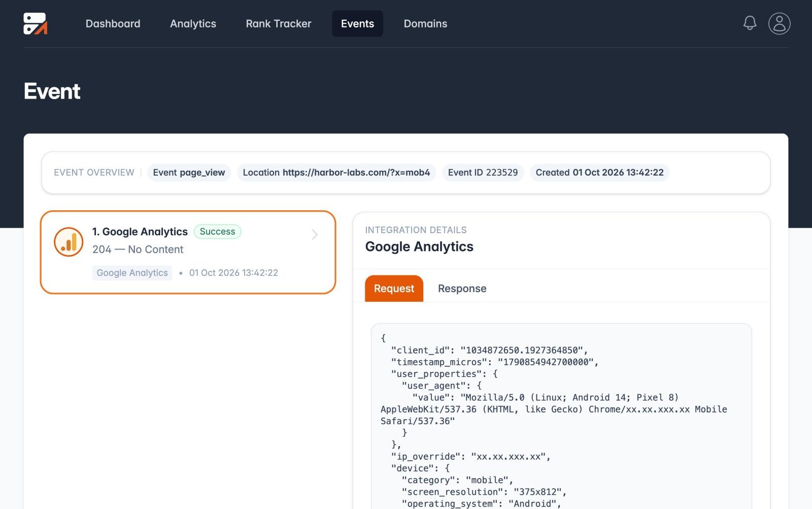812x509 pixels.
Task: Click the Created 01 Oct 2026 chip
Action: (599, 173)
